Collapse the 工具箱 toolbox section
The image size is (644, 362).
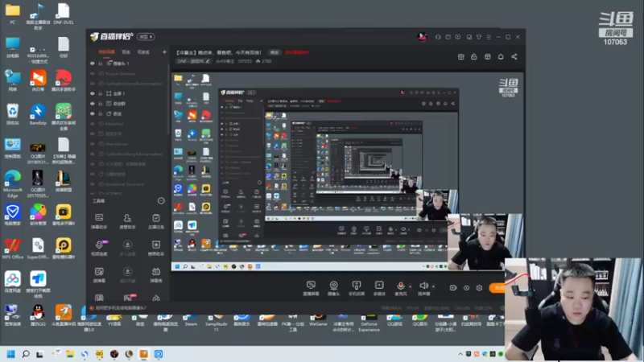[161, 200]
